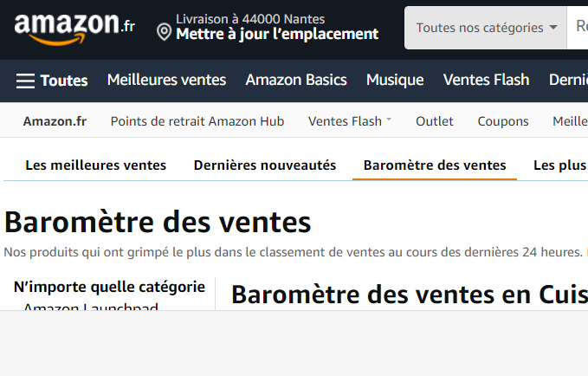
Task: Click the delivery location pin icon
Action: [x=164, y=32]
